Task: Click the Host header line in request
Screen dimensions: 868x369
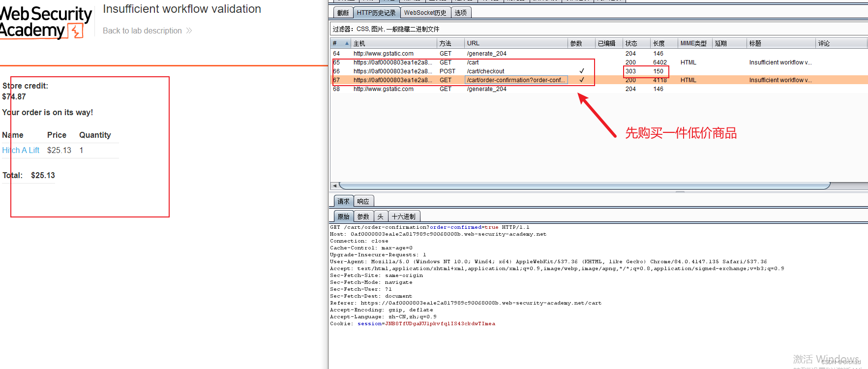Action: (438, 234)
